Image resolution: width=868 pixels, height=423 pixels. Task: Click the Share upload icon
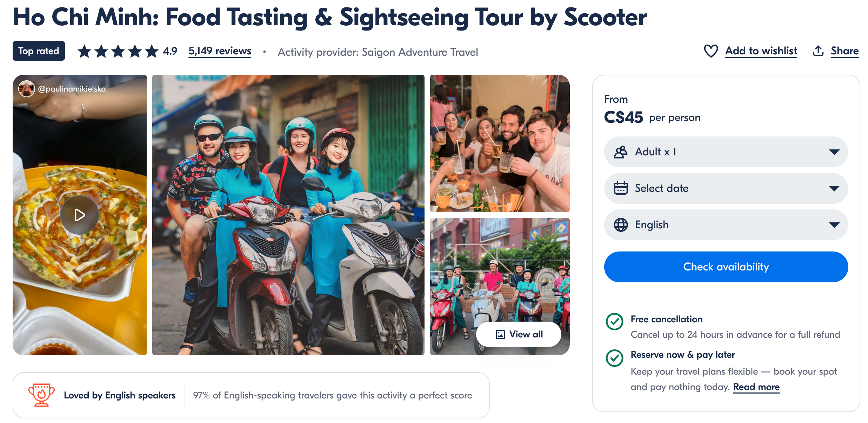point(818,51)
